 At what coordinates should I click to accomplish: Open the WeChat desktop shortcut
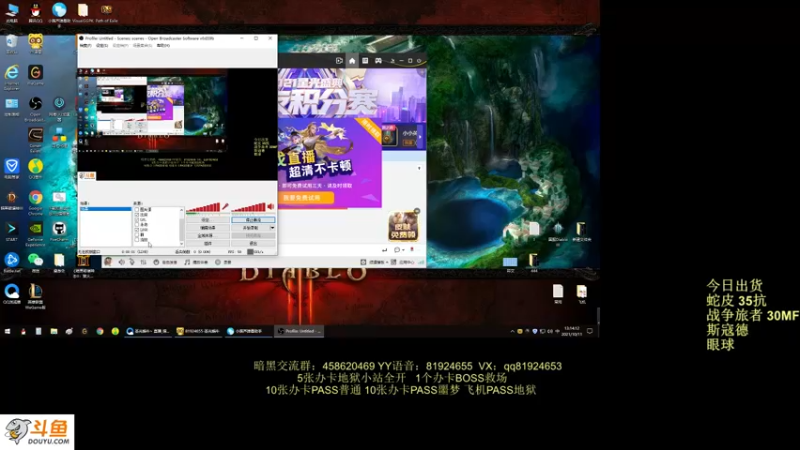tap(35, 262)
